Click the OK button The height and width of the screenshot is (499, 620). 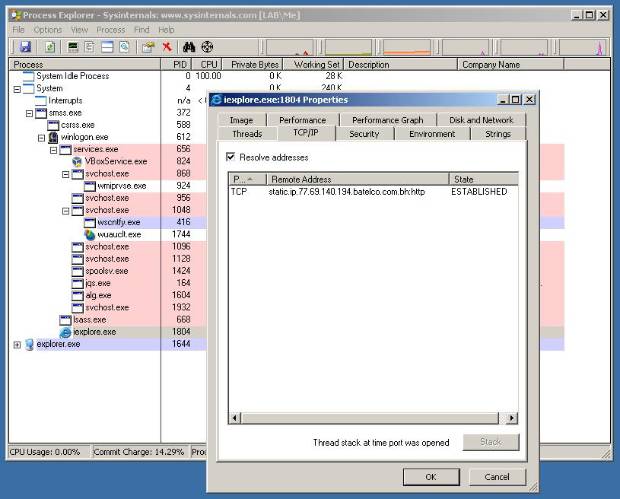[430, 477]
